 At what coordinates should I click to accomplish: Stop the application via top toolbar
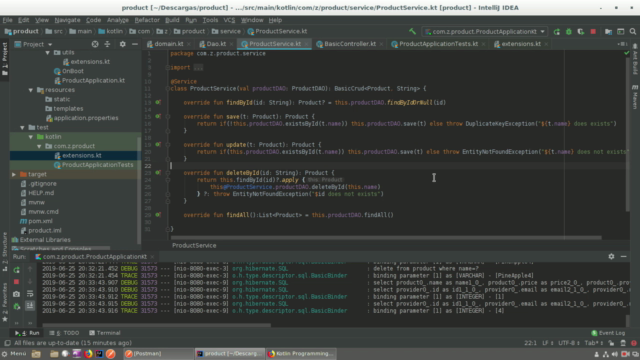[593, 31]
